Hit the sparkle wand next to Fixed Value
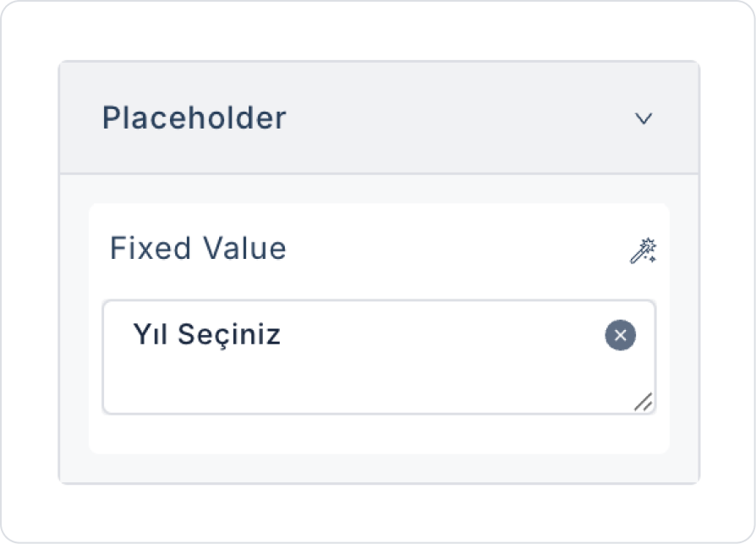756x544 pixels. pyautogui.click(x=644, y=250)
